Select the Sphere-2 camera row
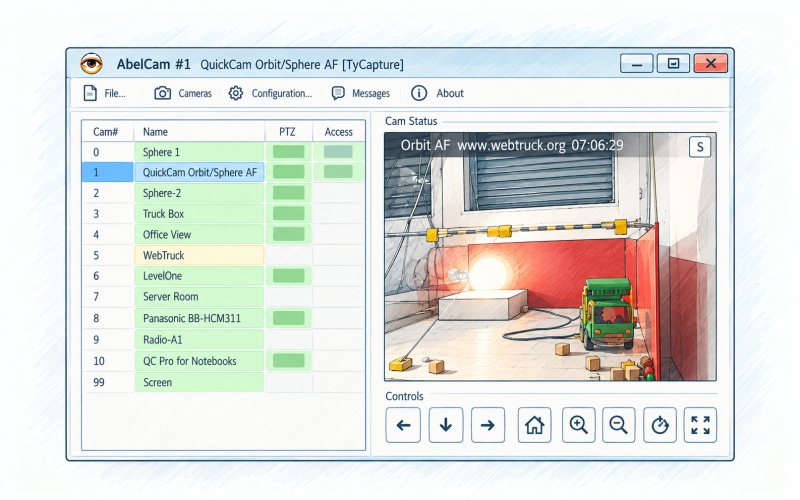Image resolution: width=800 pixels, height=500 pixels. tap(223, 193)
